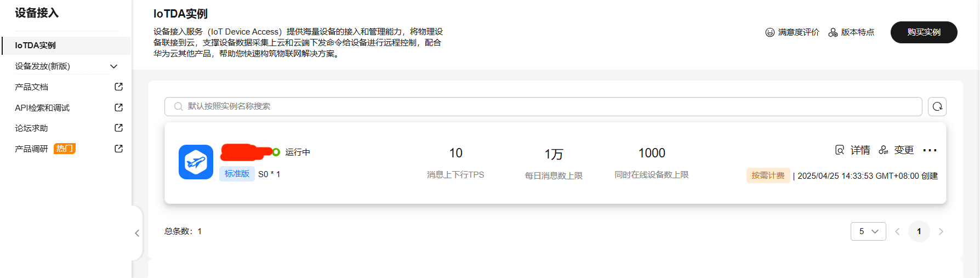Click the 每日消息数上限 label
This screenshot has width=980, height=278.
[x=554, y=175]
